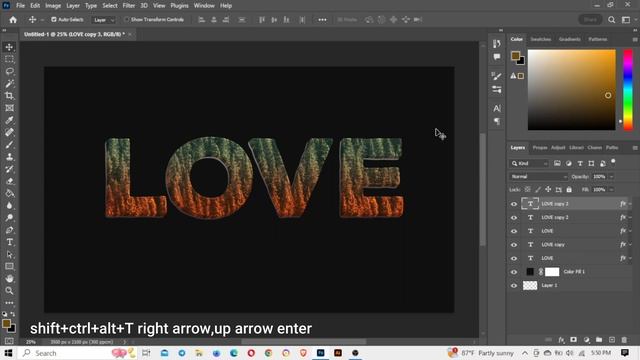Select the Eyedropper tool
Image resolution: width=640 pixels, height=360 pixels.
tap(9, 120)
